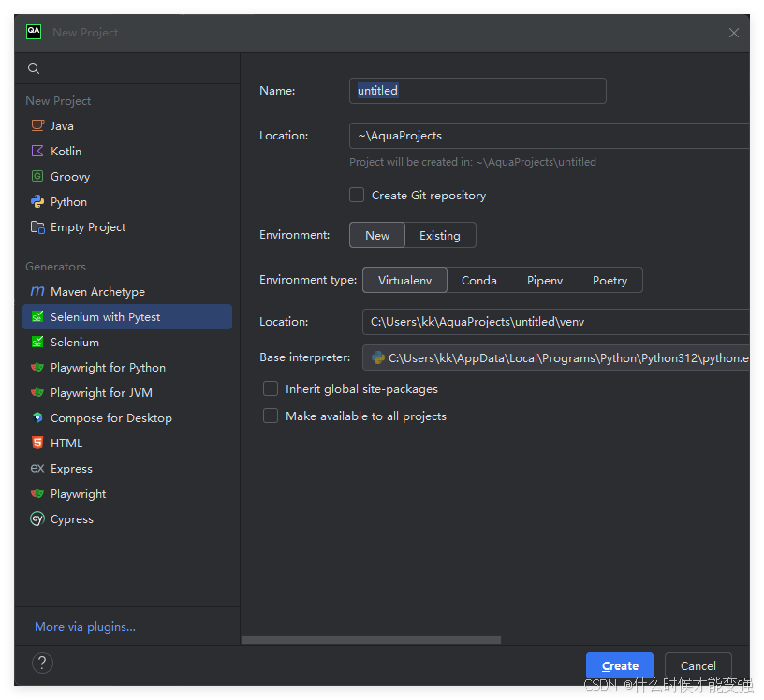Click the search magnifier icon
The image size is (764, 700).
tap(34, 68)
